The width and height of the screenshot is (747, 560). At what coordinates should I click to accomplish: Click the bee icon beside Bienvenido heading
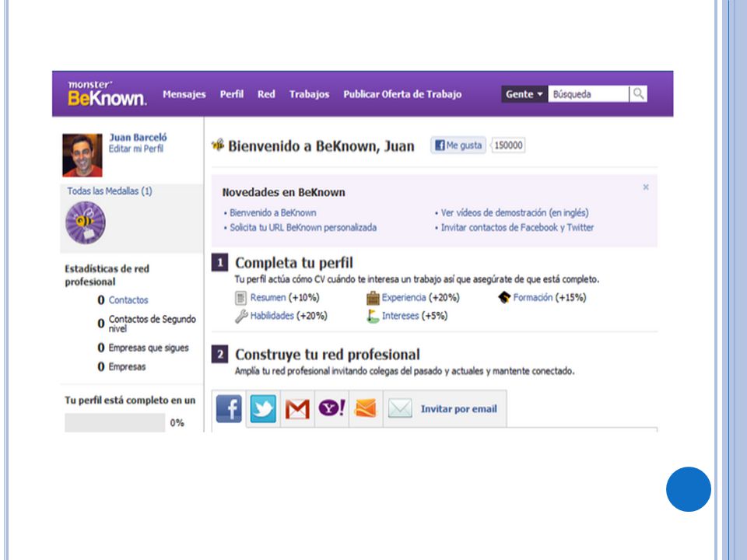point(218,145)
